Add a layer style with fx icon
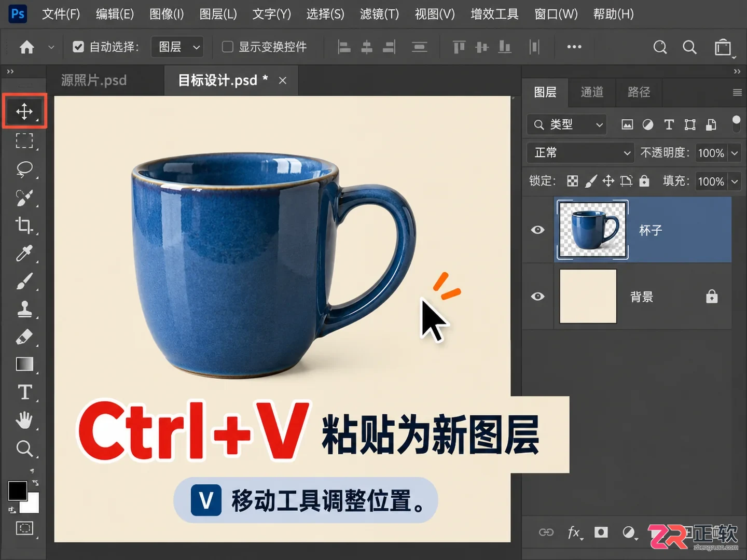Image resolution: width=747 pixels, height=560 pixels. tap(574, 533)
